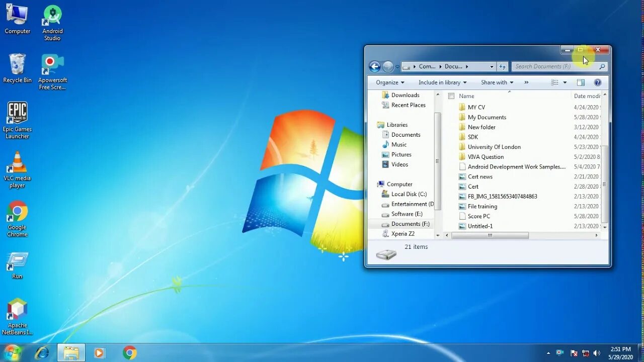
Task: Open Include in library dropdown
Action: pos(442,82)
